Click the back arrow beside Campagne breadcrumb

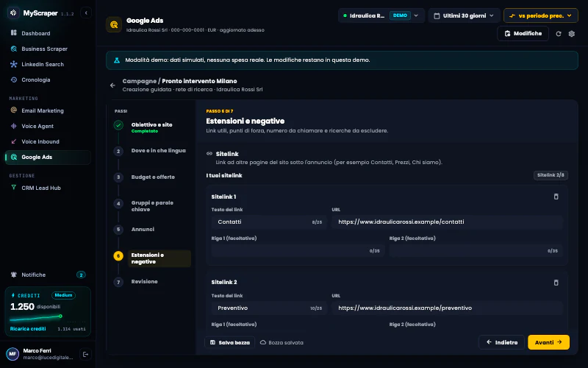coord(113,85)
